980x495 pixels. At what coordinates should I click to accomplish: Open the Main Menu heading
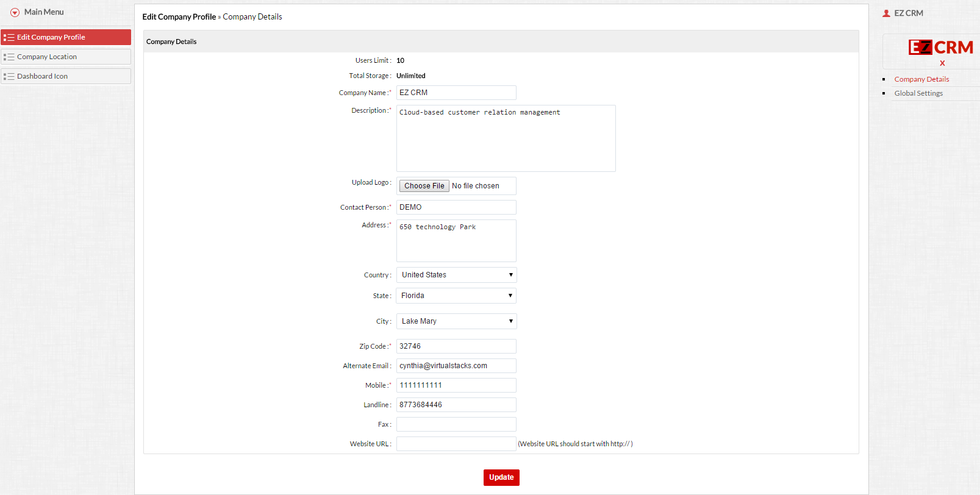(44, 12)
